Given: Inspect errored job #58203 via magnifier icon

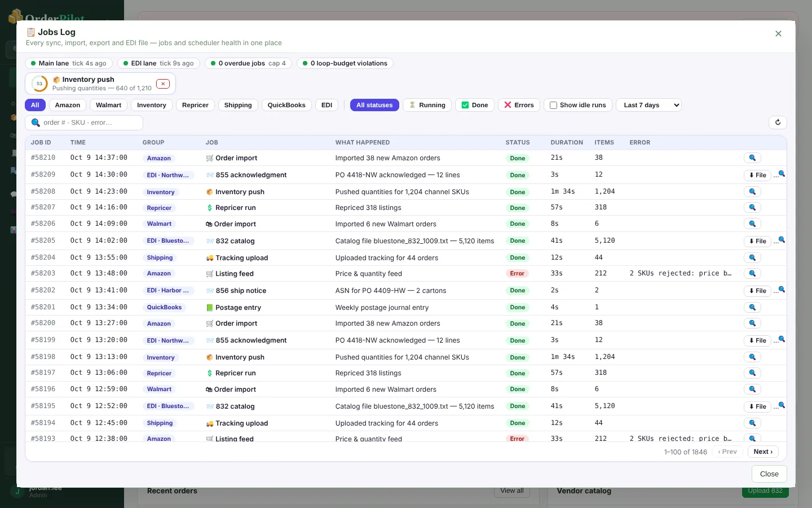Looking at the screenshot, I should click(x=752, y=274).
